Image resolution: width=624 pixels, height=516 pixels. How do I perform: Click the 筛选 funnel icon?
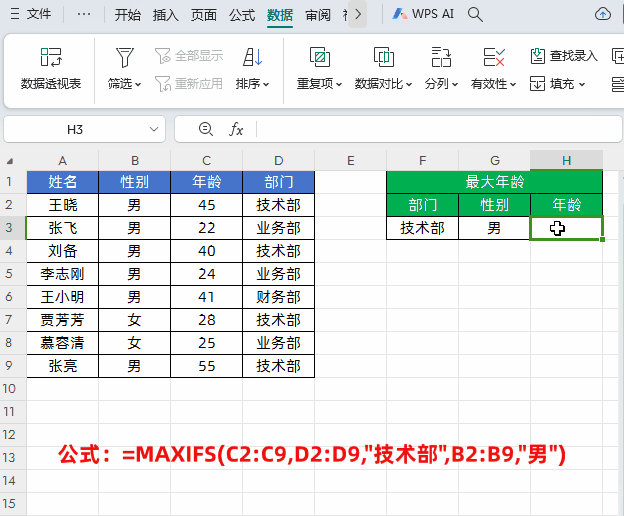pos(124,57)
